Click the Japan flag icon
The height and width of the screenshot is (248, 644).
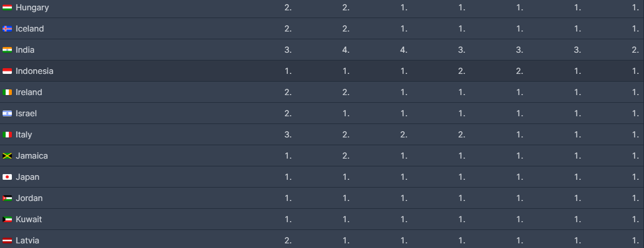[x=7, y=177]
